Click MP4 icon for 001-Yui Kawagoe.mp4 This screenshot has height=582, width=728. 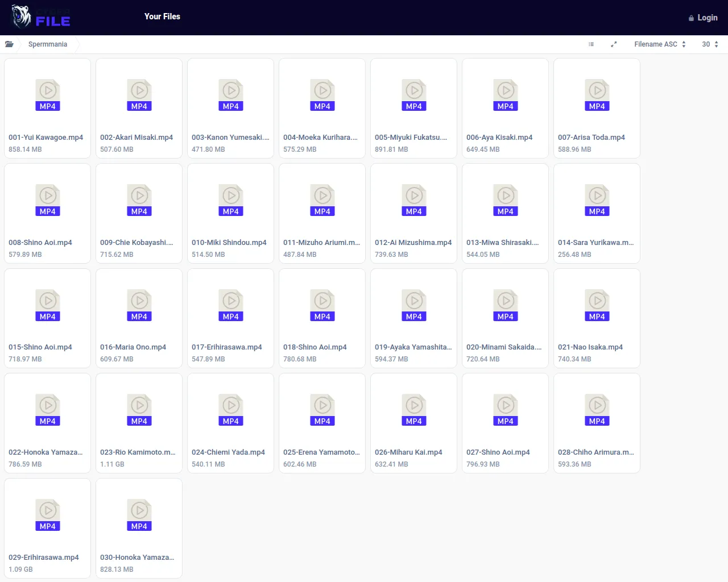pos(48,95)
